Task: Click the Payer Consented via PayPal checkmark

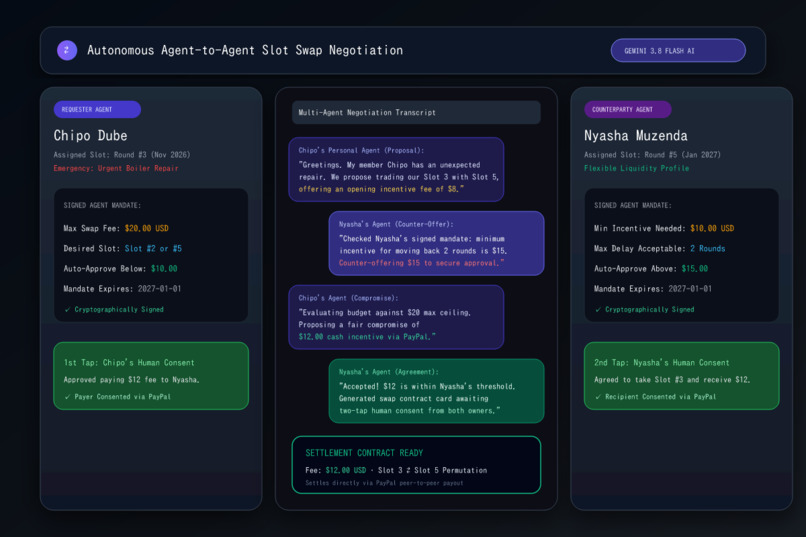Action: coord(67,397)
